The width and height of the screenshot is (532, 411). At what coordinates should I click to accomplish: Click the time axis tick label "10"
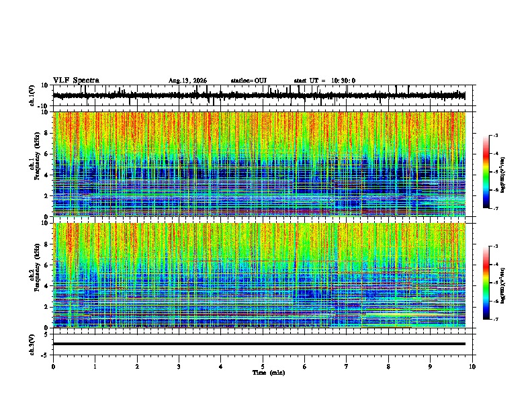coord(472,367)
